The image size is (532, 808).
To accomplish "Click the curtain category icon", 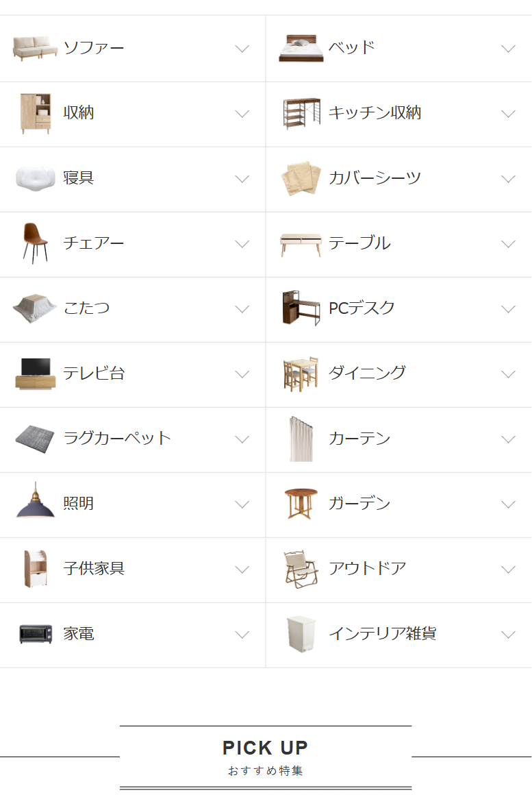I will [x=301, y=439].
